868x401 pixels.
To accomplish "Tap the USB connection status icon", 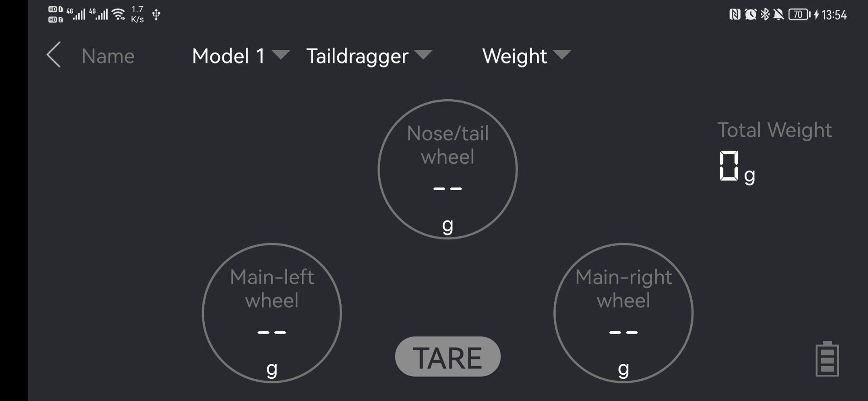I will (156, 14).
